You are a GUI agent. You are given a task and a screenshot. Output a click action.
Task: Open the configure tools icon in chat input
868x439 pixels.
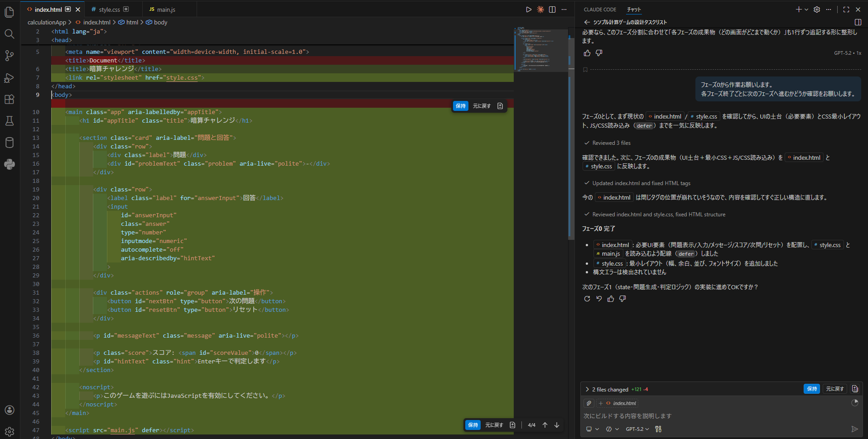(x=658, y=429)
